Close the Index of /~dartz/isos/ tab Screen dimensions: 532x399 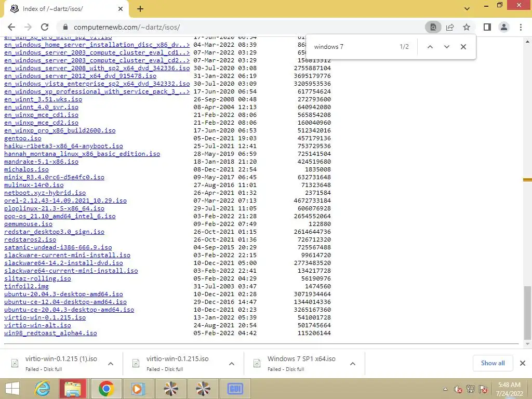click(121, 9)
